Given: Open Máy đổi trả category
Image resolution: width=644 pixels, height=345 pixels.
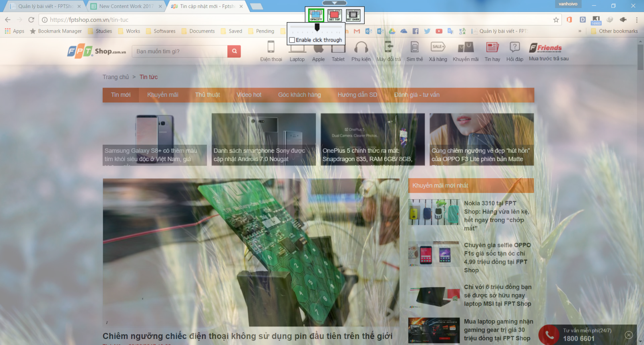Looking at the screenshot, I should (389, 51).
